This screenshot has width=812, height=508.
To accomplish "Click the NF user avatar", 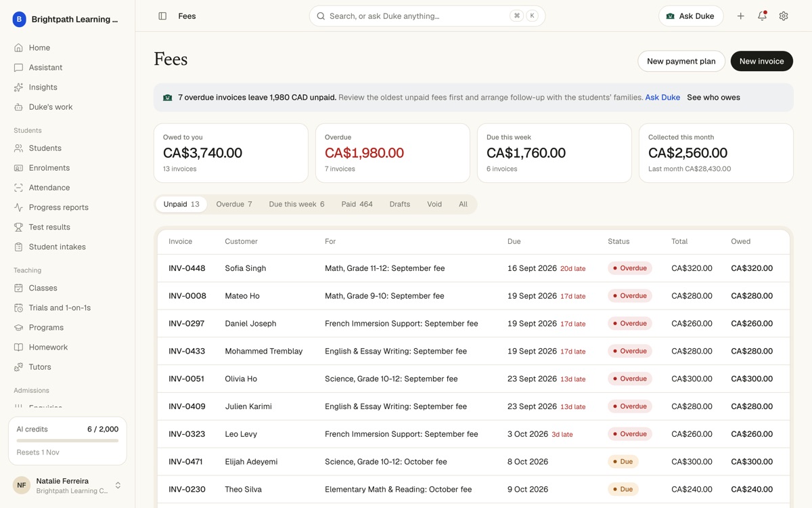I will point(22,485).
